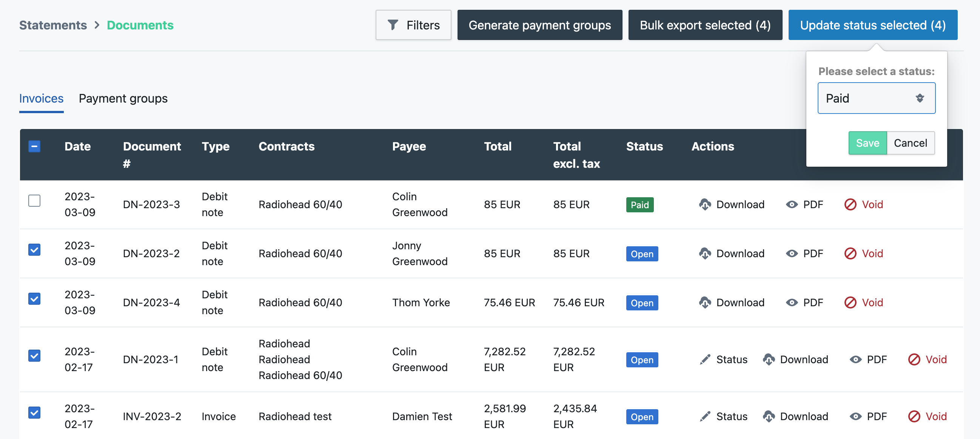
Task: Click Open badge on INV-2023-2 row
Action: (x=642, y=417)
